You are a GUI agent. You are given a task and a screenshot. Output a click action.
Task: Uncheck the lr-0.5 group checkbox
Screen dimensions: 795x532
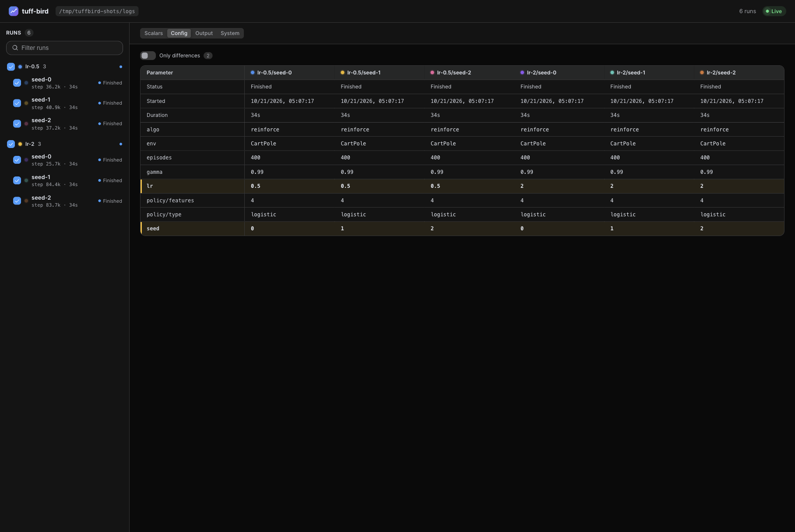tap(11, 67)
